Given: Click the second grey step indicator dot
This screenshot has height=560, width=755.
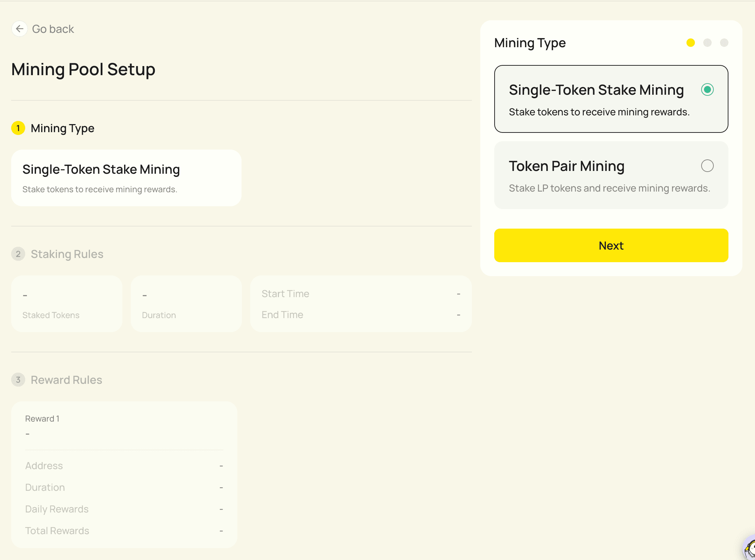Looking at the screenshot, I should (x=707, y=43).
